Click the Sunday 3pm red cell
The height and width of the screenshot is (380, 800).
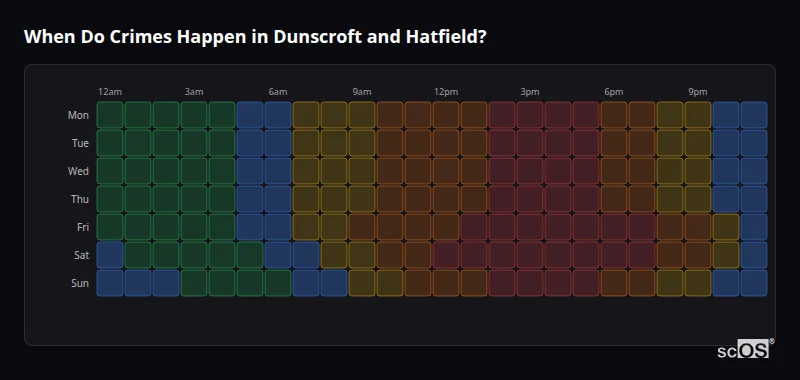(x=530, y=283)
